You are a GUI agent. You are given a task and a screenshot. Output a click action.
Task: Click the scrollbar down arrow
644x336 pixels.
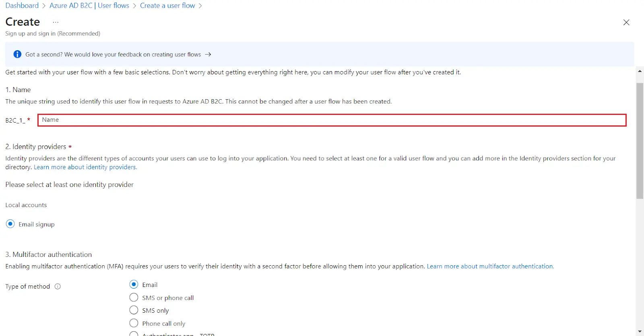[x=640, y=332]
